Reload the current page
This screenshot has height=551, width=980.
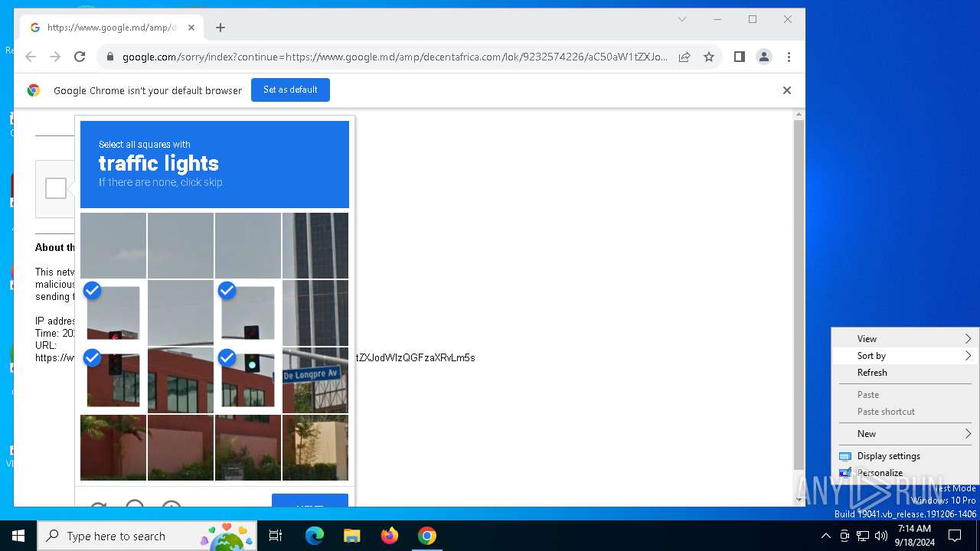coord(80,57)
